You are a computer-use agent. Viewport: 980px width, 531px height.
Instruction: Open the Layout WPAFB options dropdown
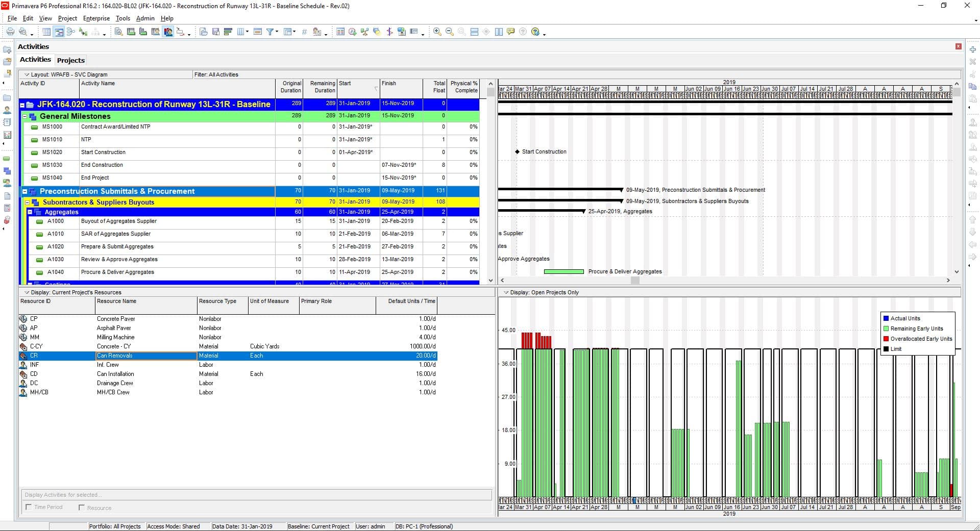point(27,74)
